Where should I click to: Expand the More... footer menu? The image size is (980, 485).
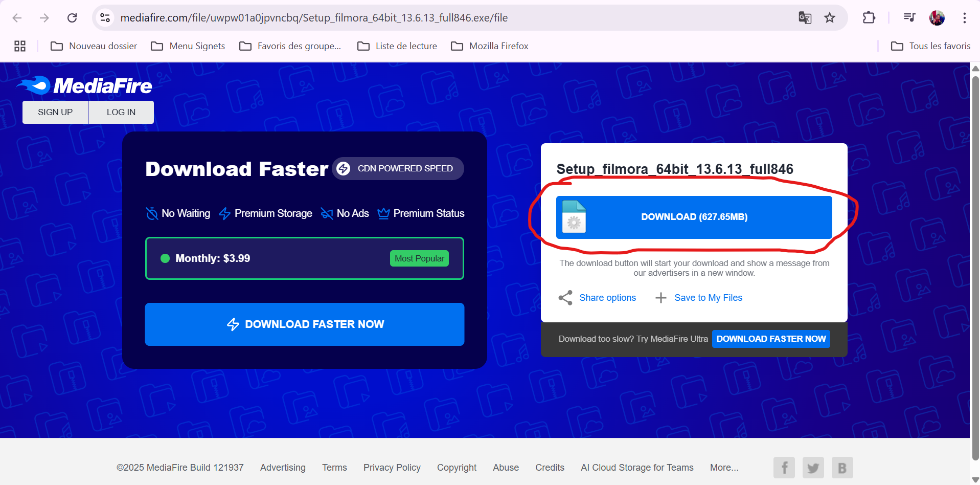coord(724,468)
